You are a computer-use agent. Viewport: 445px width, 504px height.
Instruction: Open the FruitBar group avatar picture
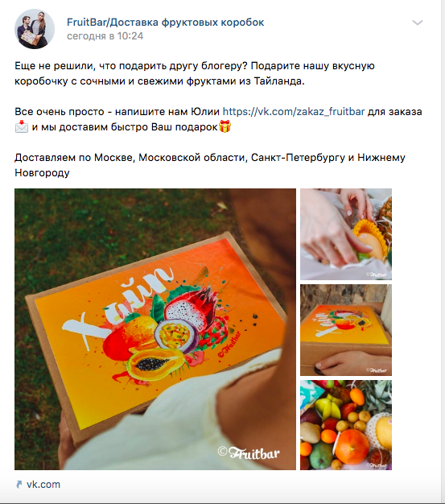click(x=35, y=29)
